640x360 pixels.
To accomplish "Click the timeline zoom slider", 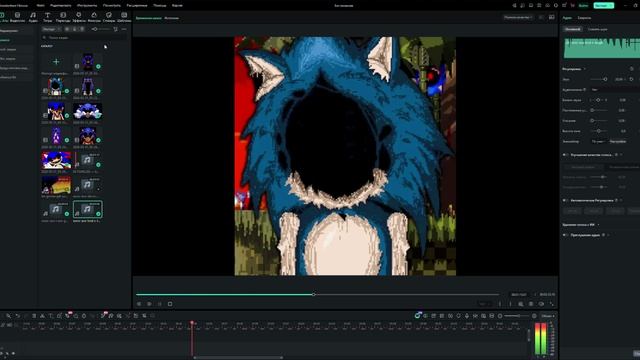I will (516, 316).
